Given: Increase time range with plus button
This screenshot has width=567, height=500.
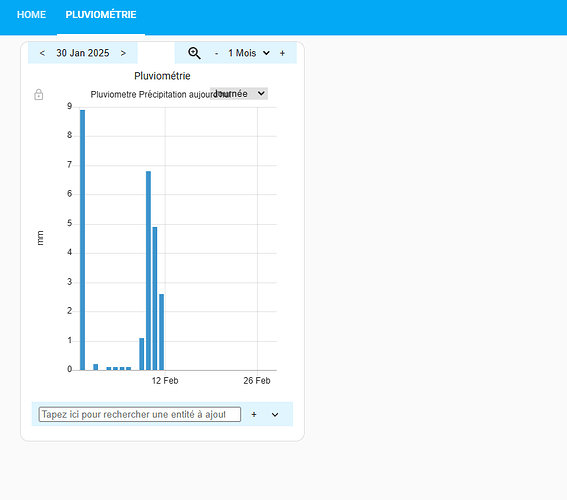Looking at the screenshot, I should tap(282, 53).
